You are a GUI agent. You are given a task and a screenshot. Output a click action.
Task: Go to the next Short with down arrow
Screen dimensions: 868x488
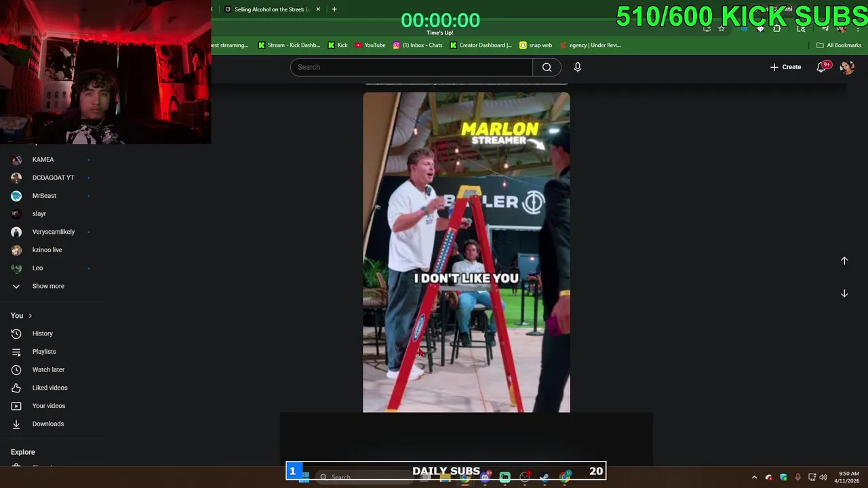click(844, 293)
